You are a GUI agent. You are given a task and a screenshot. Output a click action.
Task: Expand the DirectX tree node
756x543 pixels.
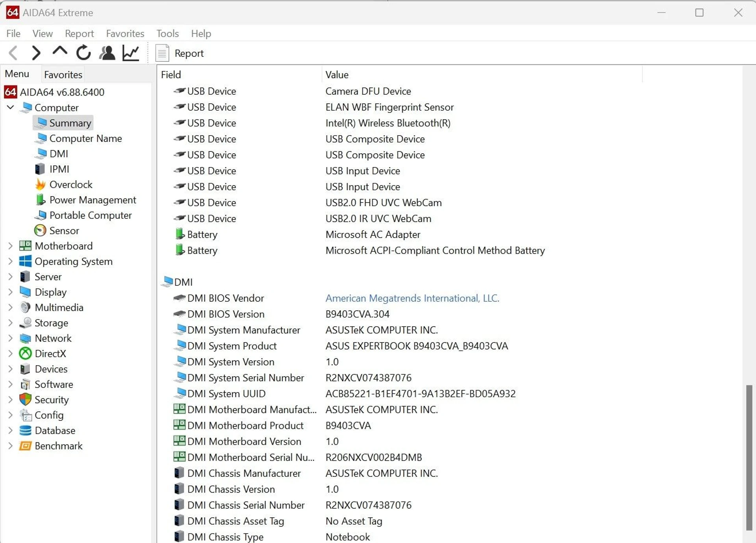point(10,353)
